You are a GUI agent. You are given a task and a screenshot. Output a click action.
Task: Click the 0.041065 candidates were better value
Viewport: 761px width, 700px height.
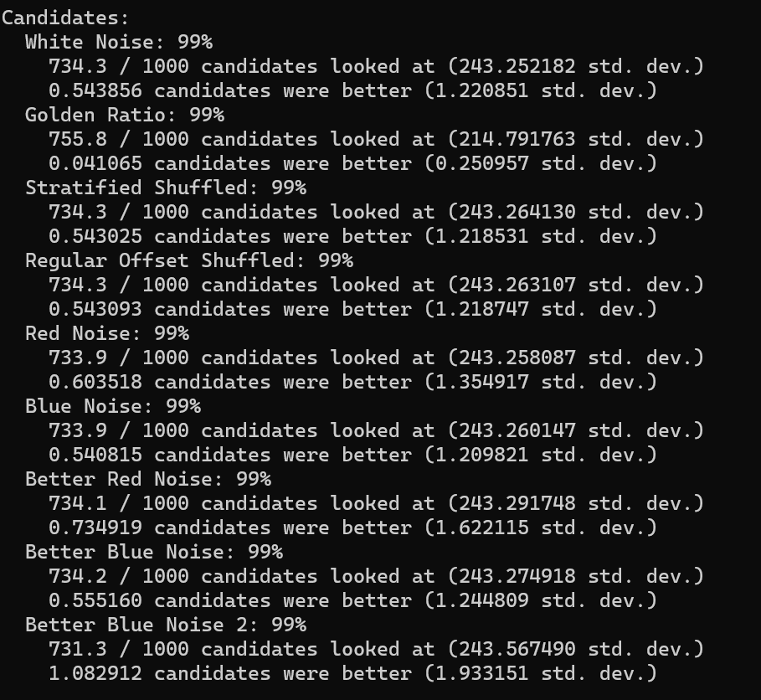point(95,162)
